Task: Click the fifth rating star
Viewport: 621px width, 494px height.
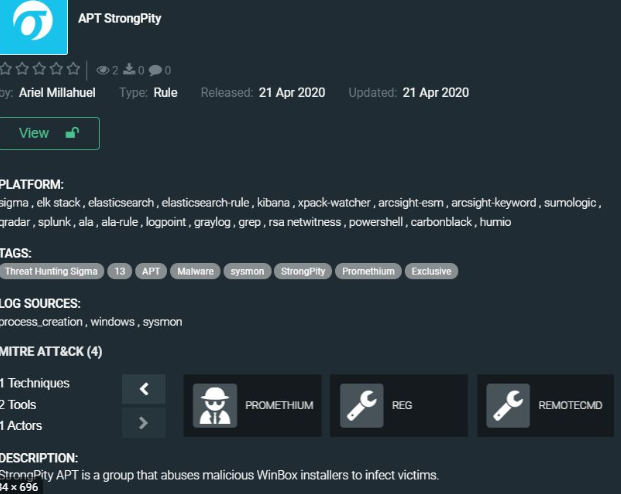Action: 72,70
